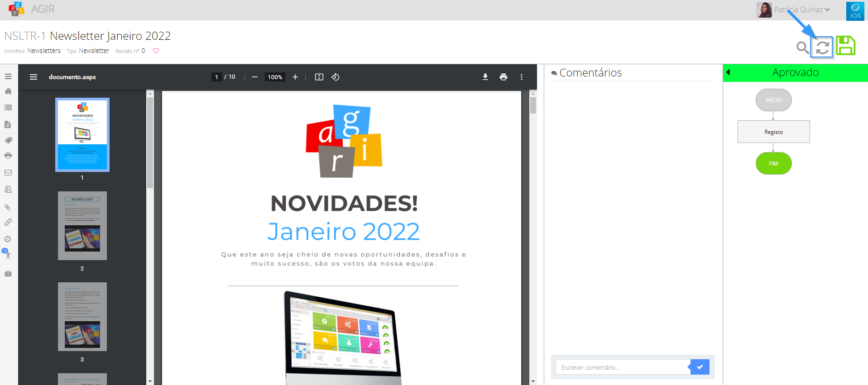The width and height of the screenshot is (868, 385).
Task: Open search with the magnifier icon
Action: (x=802, y=47)
